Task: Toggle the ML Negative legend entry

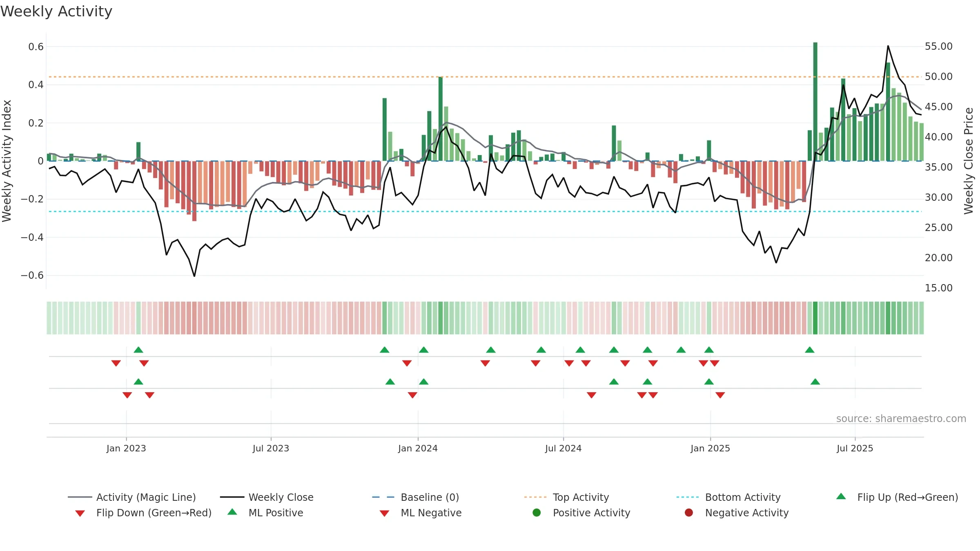Action: pos(420,513)
